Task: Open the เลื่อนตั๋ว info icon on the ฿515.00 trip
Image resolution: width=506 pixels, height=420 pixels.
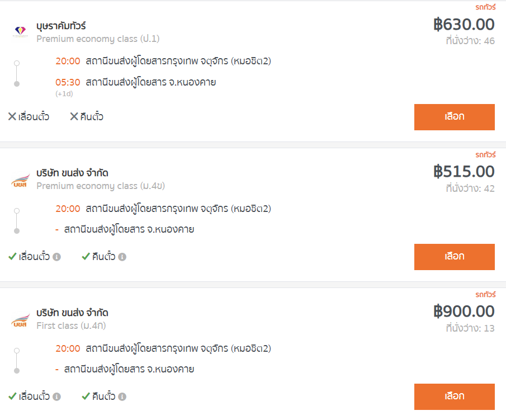Action: tap(57, 257)
